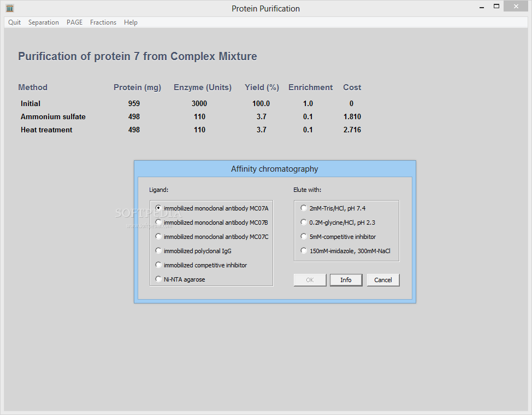The width and height of the screenshot is (532, 415).
Task: Click the Heat treatment row label
Action: point(46,130)
